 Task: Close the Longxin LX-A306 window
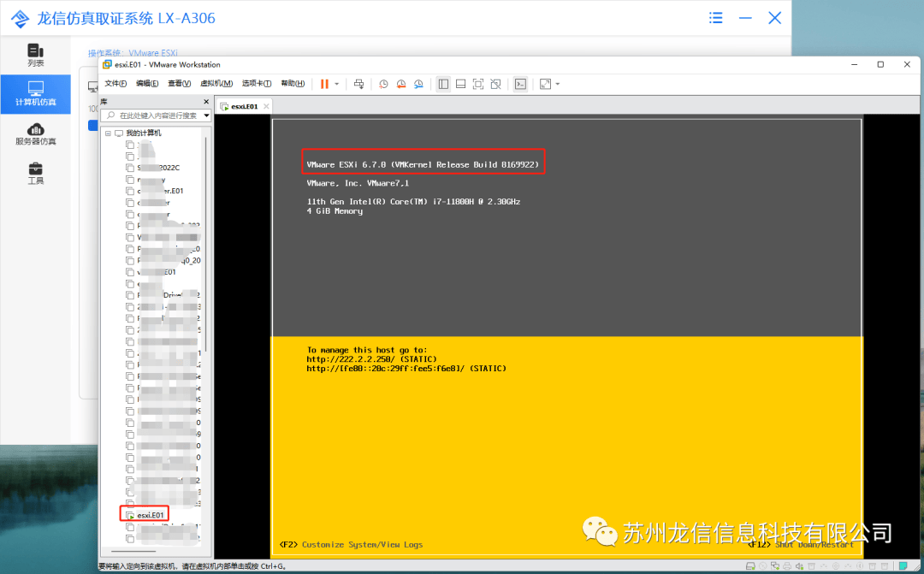774,18
